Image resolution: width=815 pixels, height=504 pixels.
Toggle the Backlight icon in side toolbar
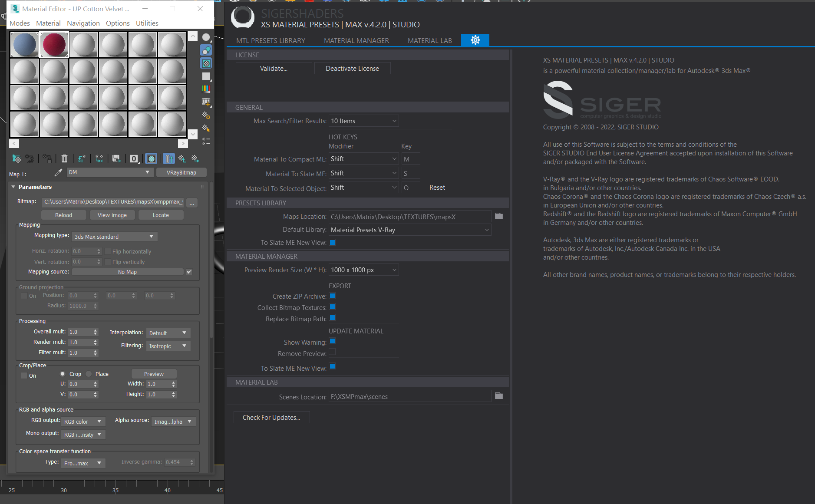tap(206, 50)
